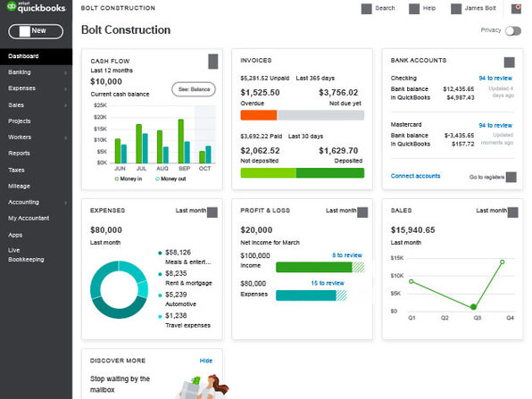Viewport: 532px width, 399px height.
Task: Click the $1,525.50 Overdue amount
Action: click(x=260, y=93)
